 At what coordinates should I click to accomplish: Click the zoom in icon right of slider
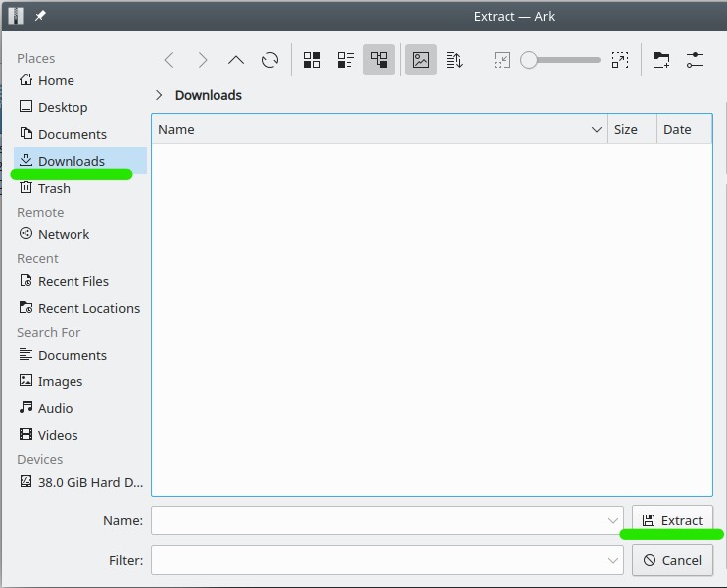[620, 60]
